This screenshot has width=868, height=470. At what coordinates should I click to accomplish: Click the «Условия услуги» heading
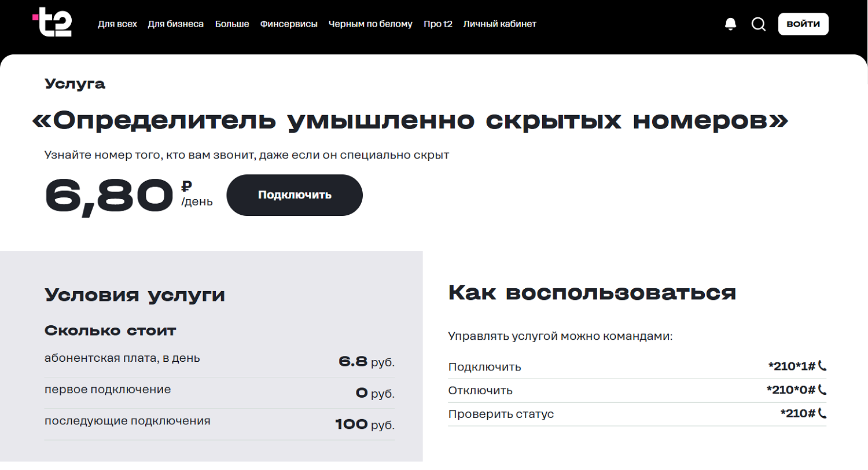point(135,295)
